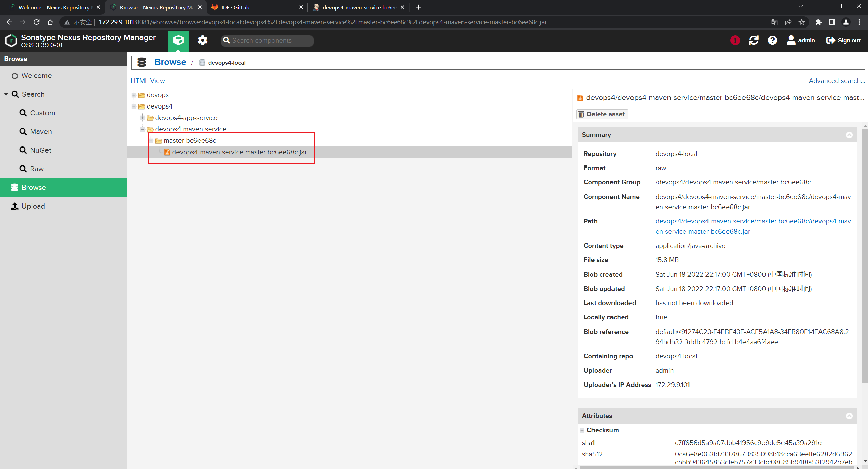Image resolution: width=868 pixels, height=469 pixels.
Task: Open browser extensions puzzle icon
Action: coord(818,22)
